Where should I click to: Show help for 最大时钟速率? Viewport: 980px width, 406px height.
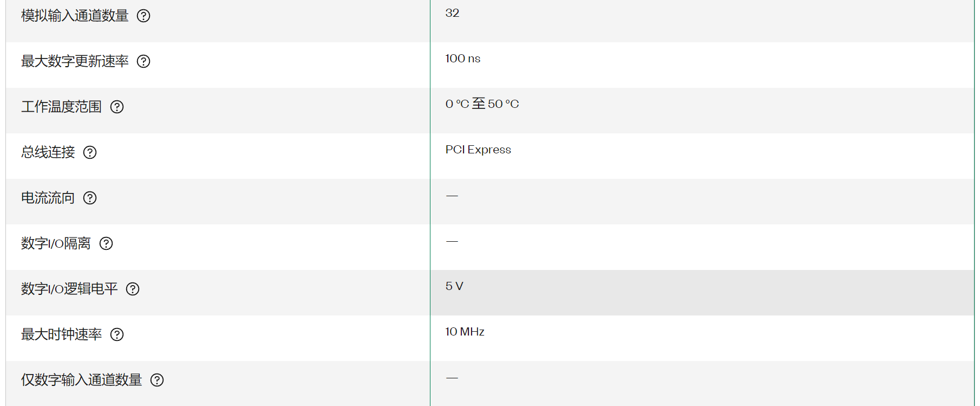[117, 334]
